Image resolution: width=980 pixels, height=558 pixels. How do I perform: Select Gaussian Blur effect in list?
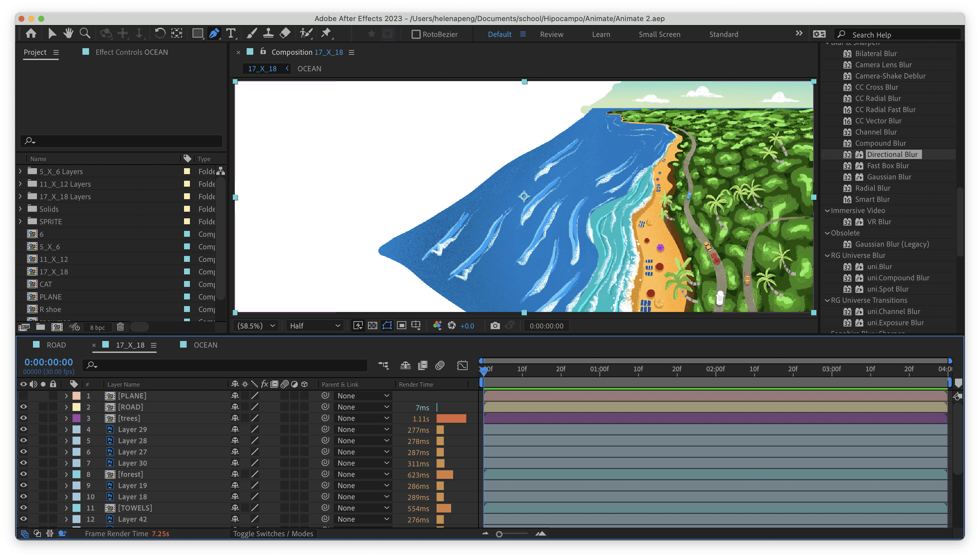click(x=888, y=177)
